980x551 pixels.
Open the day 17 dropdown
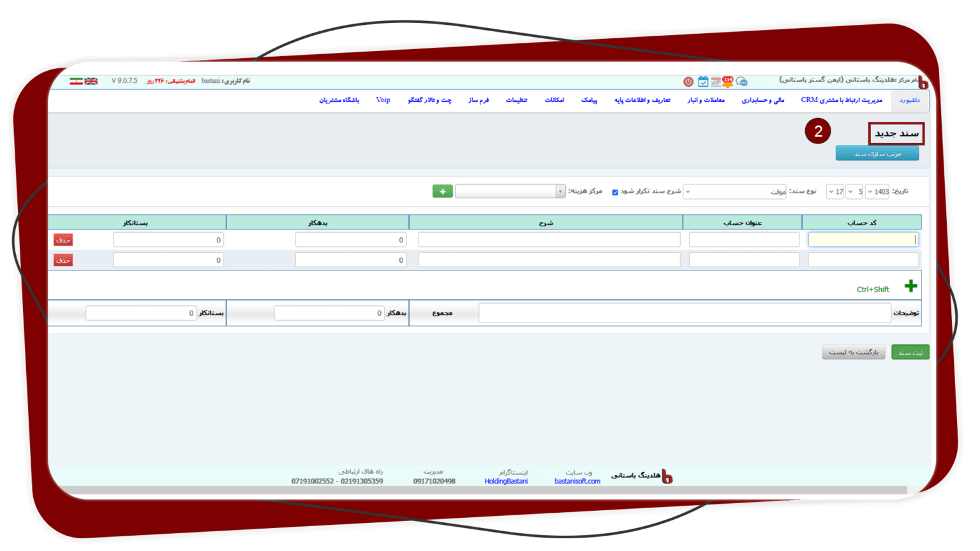835,191
